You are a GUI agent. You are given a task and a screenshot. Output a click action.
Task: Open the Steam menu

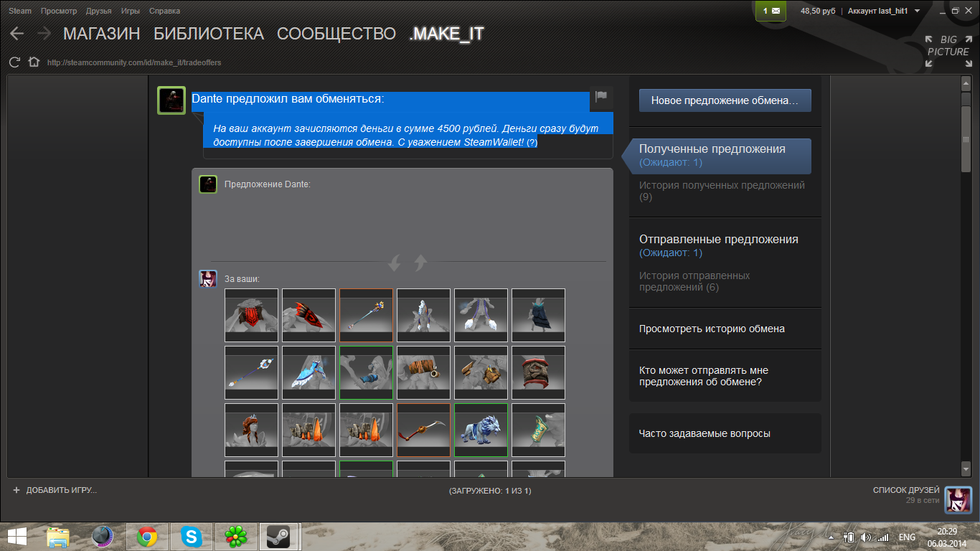tap(20, 11)
